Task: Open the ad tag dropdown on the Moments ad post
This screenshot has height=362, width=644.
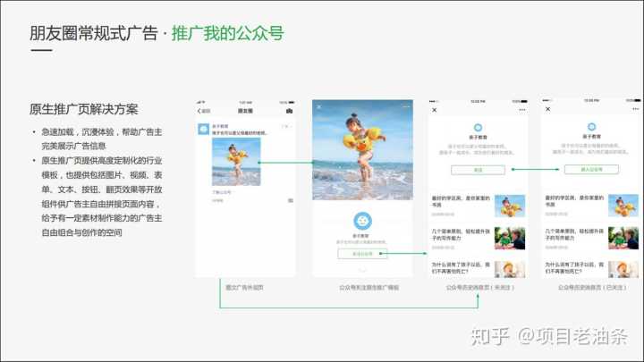Action: click(286, 126)
